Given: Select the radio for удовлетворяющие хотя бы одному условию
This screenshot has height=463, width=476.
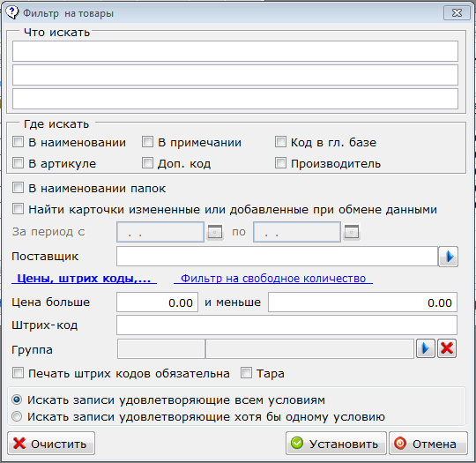Looking at the screenshot, I should (x=17, y=416).
